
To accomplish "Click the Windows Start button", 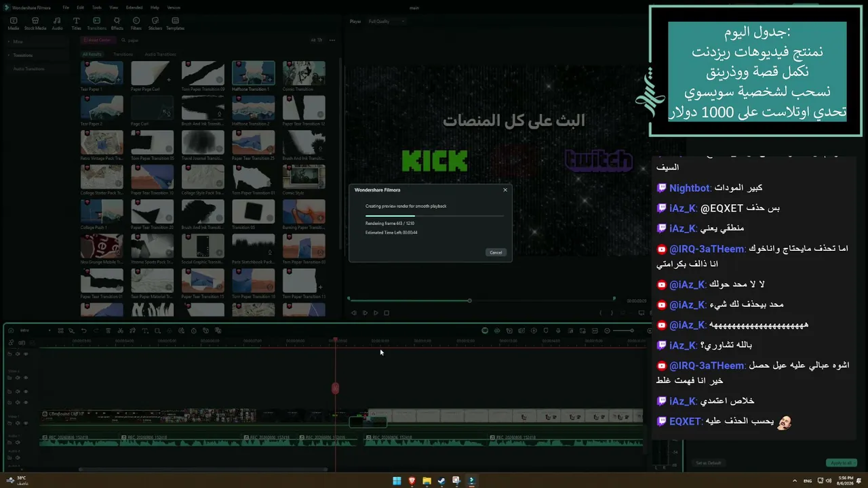I will pyautogui.click(x=397, y=481).
